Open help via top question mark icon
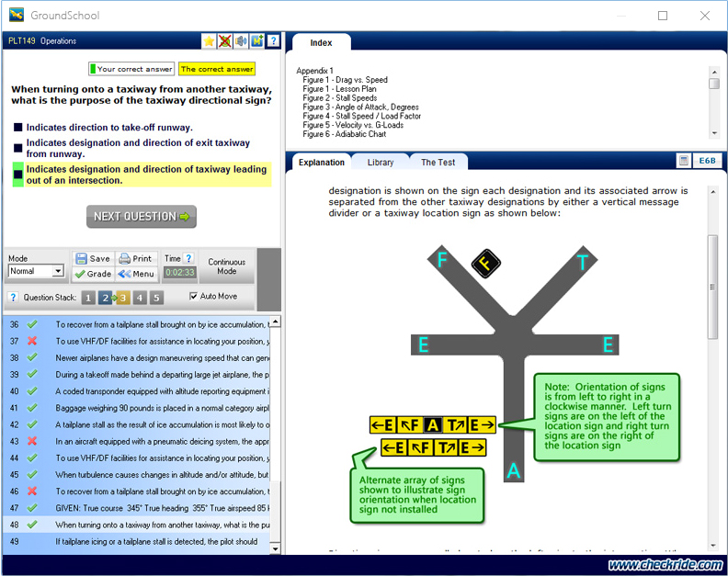This screenshot has width=728, height=576. coord(273,41)
